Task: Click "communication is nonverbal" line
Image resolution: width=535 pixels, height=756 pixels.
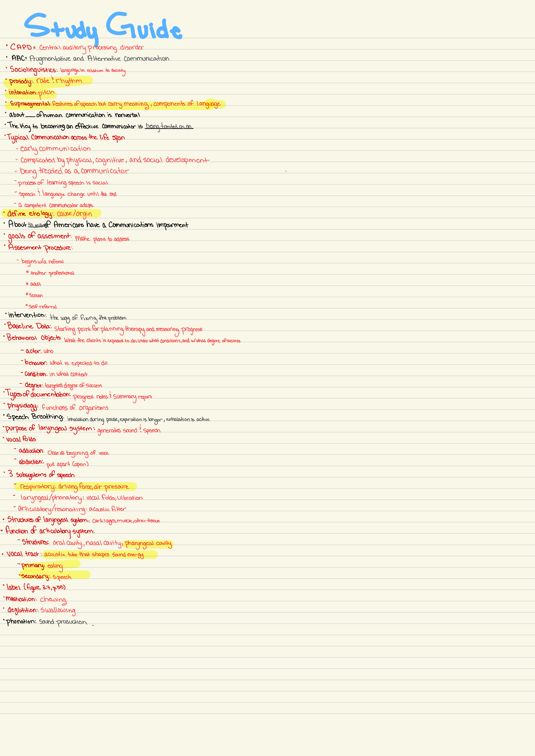Action: coord(74,115)
